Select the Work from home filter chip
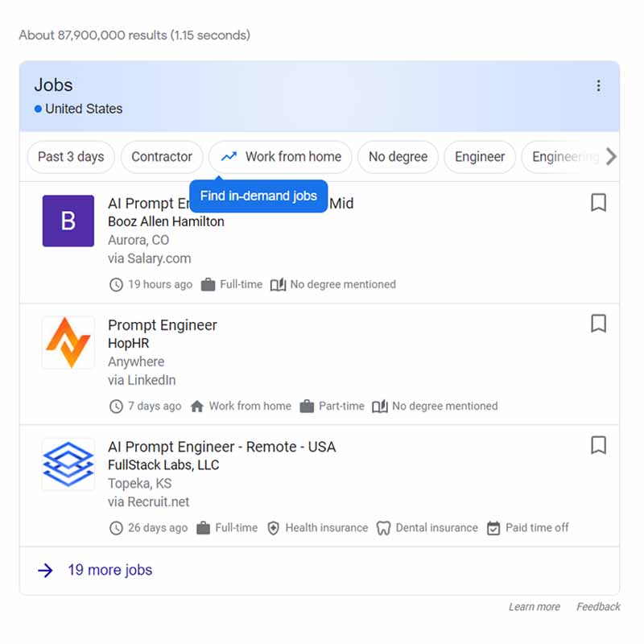Image resolution: width=644 pixels, height=644 pixels. [281, 157]
